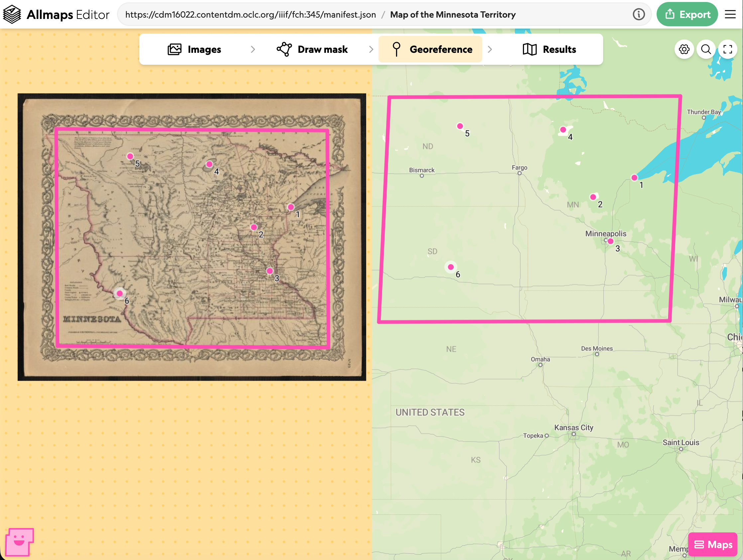Open the info icon in URL bar
This screenshot has height=560, width=743.
(x=639, y=14)
